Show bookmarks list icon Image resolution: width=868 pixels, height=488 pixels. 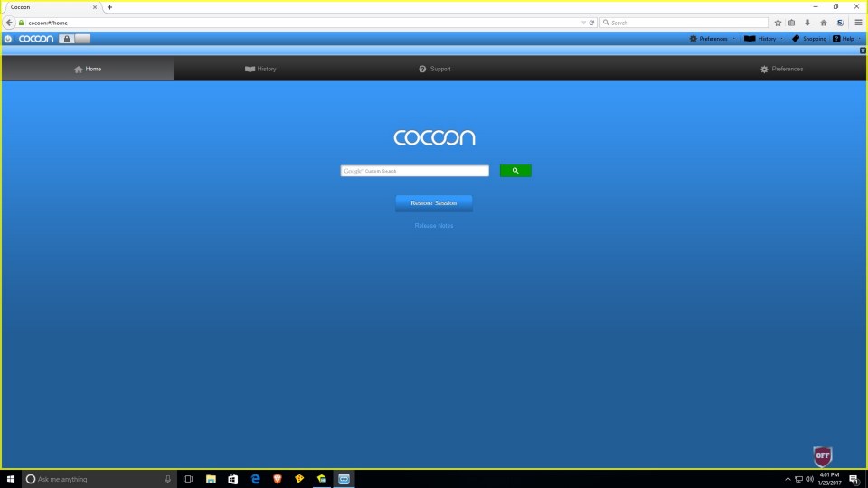pyautogui.click(x=792, y=23)
